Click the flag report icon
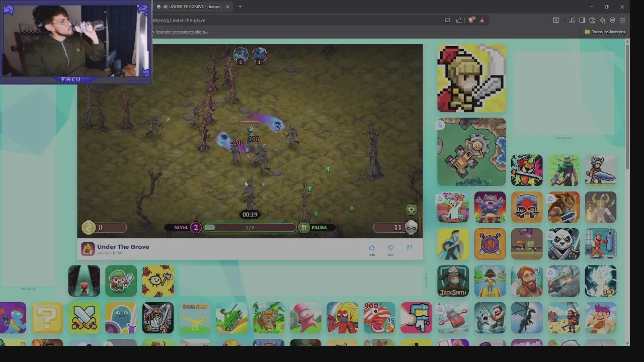Image resolution: width=644 pixels, height=362 pixels. [x=410, y=247]
